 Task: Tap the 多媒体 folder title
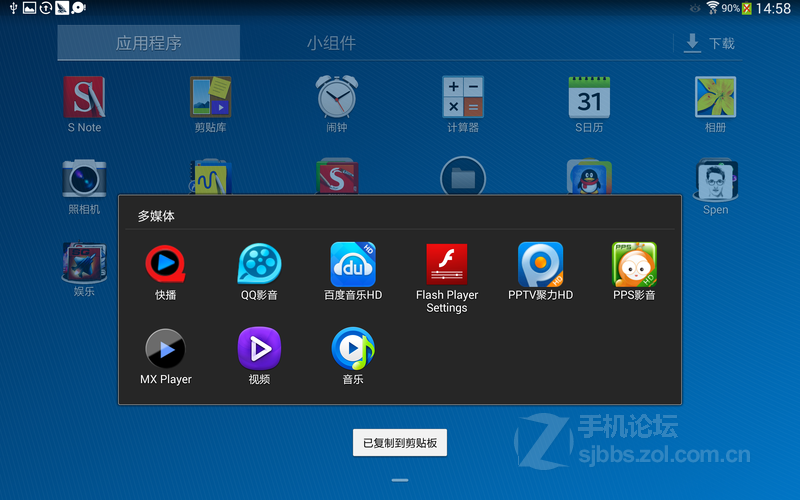point(156,216)
